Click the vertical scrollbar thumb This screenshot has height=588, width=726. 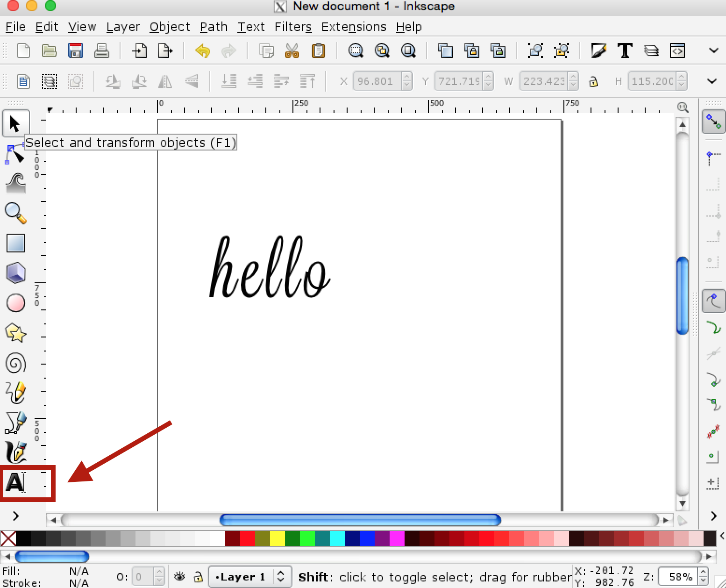click(x=683, y=295)
